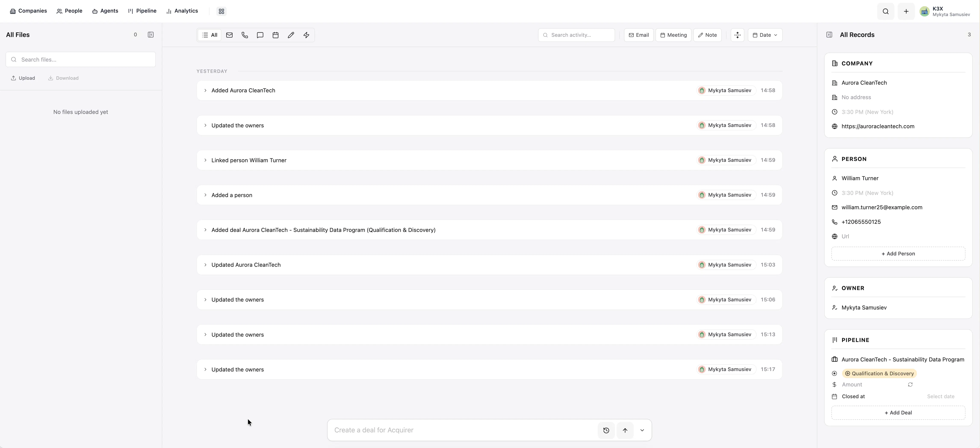
Task: Click the refresh icon next to Amount
Action: click(x=910, y=385)
